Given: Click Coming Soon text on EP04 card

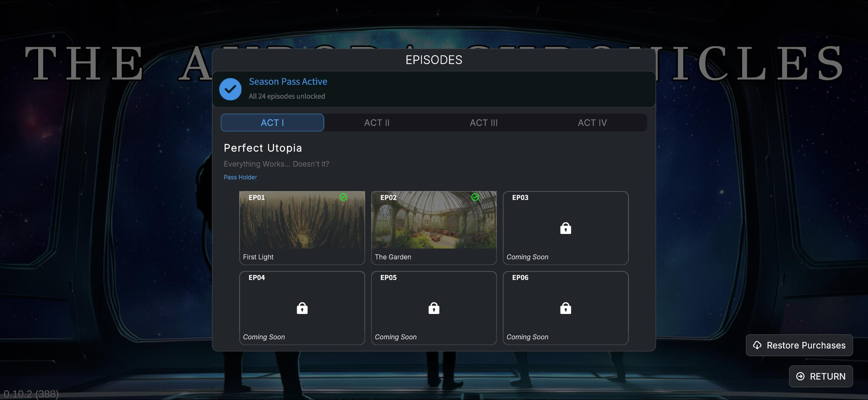Looking at the screenshot, I should (x=264, y=337).
